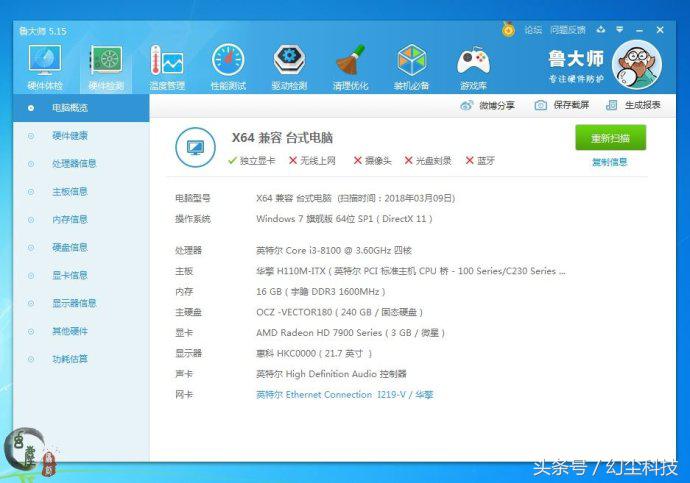Viewport: 690px width, 483px height.
Task: Click the desktop computer monitor circle icon
Action: tap(195, 147)
